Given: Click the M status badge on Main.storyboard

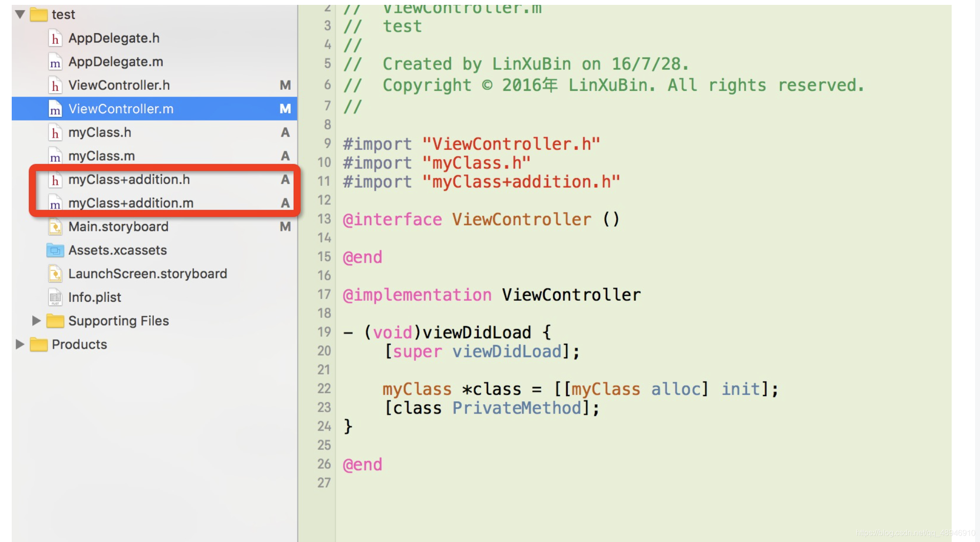Looking at the screenshot, I should click(285, 227).
